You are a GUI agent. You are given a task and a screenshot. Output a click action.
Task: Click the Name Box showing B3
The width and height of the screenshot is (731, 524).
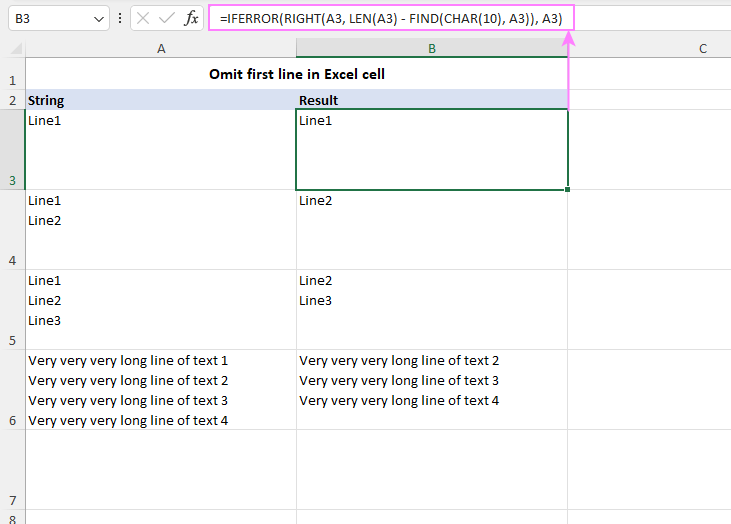pos(59,18)
